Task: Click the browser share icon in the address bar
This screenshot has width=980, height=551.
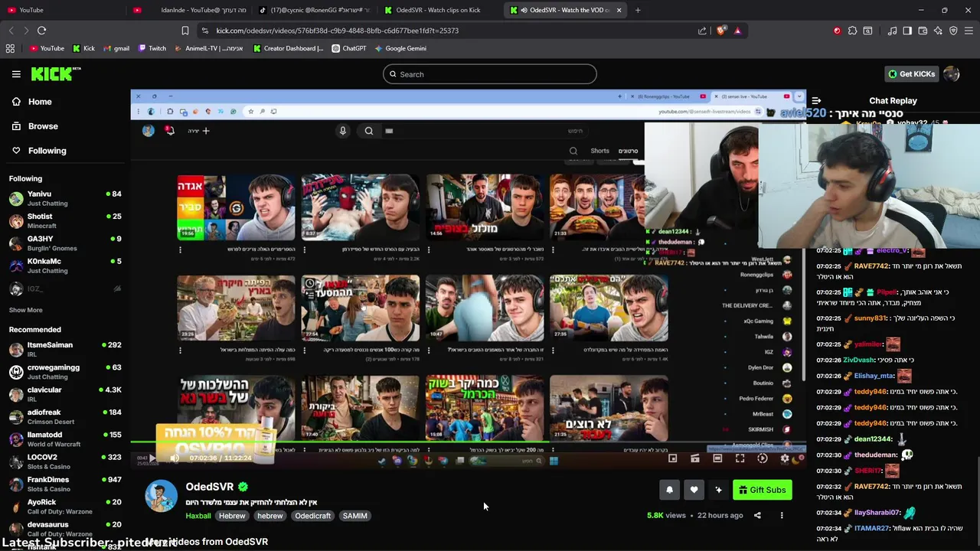Action: (x=702, y=31)
